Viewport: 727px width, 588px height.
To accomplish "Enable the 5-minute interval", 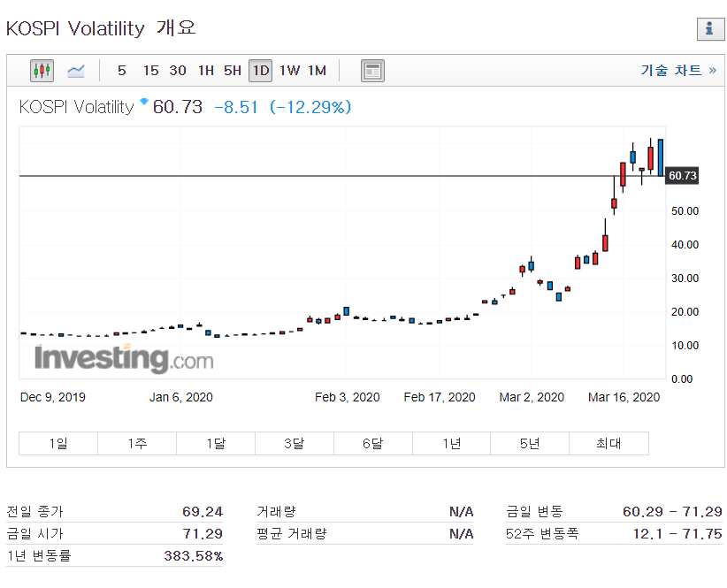I will pyautogui.click(x=121, y=71).
